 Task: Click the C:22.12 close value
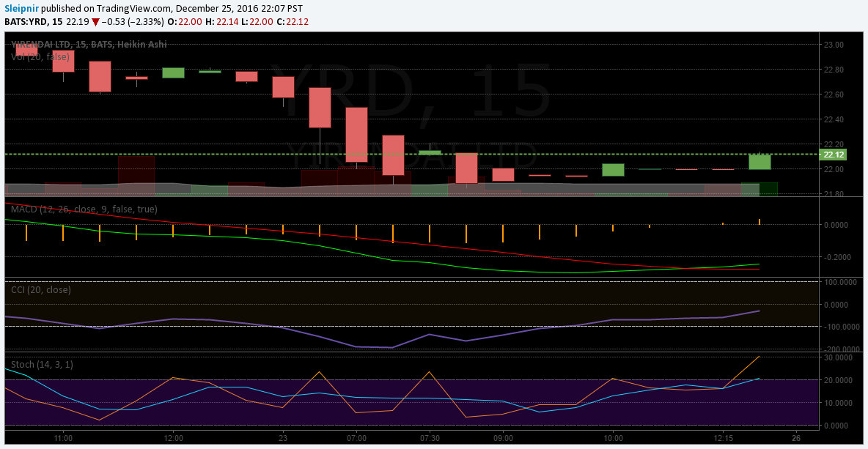tap(293, 22)
